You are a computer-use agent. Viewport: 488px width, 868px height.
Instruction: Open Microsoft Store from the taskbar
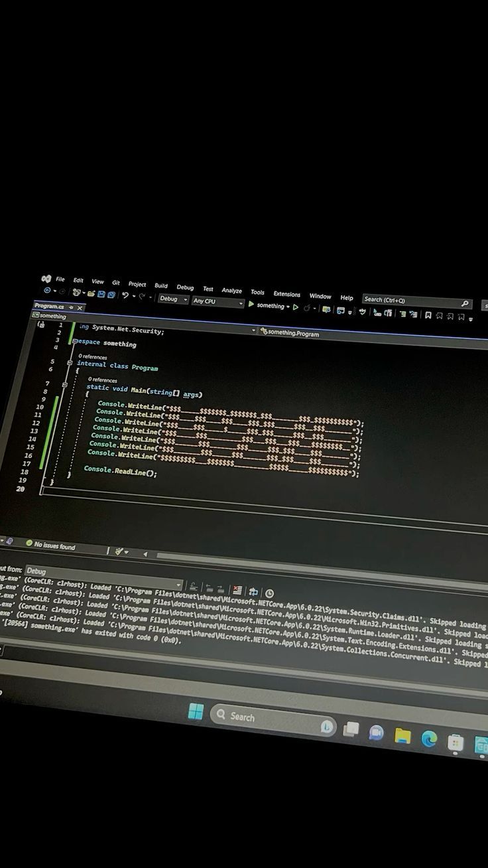(x=456, y=743)
